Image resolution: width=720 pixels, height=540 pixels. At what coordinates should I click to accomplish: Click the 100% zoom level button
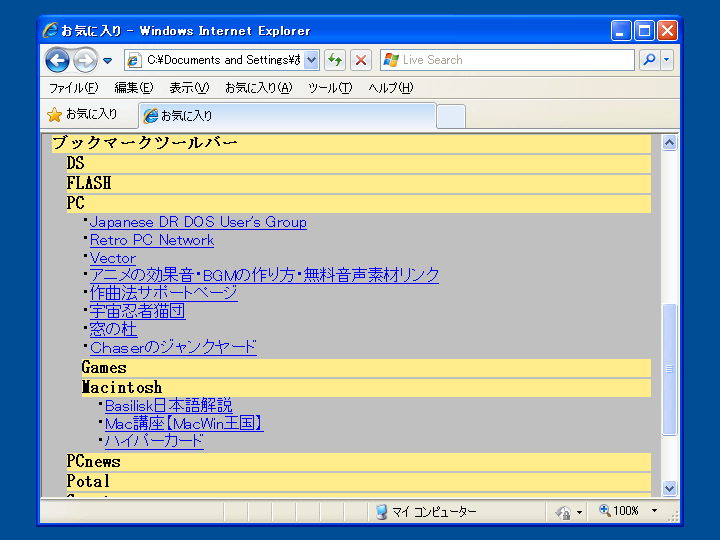click(619, 511)
